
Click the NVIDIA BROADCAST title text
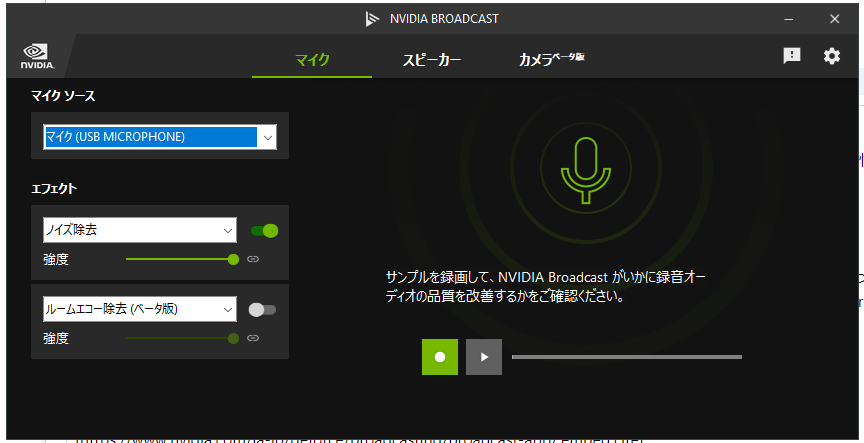[x=444, y=19]
